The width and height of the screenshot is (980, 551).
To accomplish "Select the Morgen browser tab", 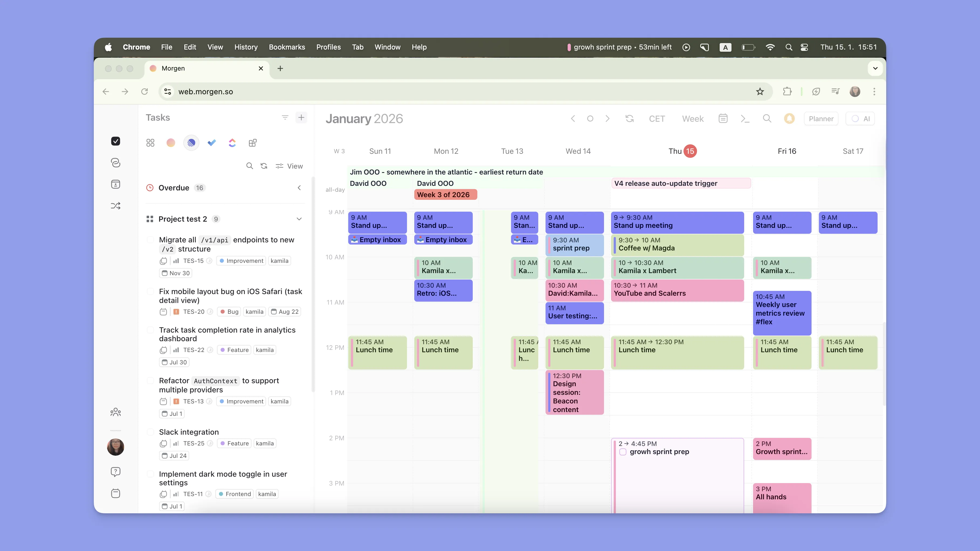I will (207, 68).
